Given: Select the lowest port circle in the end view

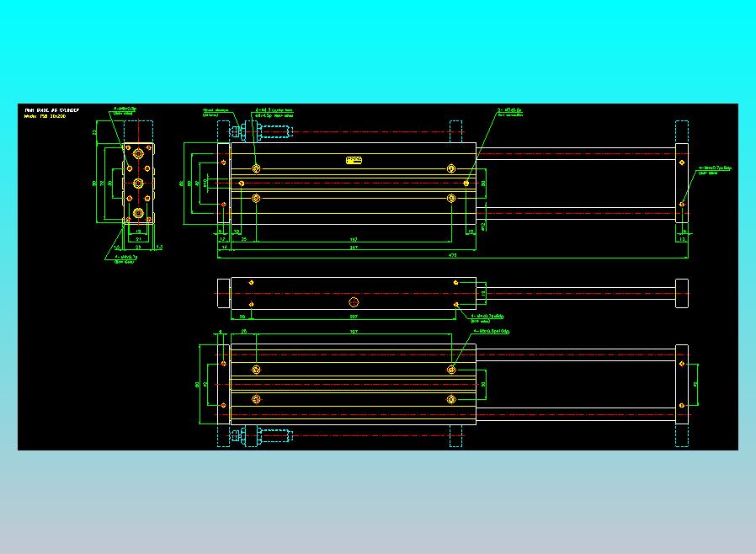Looking at the screenshot, I should point(138,213).
